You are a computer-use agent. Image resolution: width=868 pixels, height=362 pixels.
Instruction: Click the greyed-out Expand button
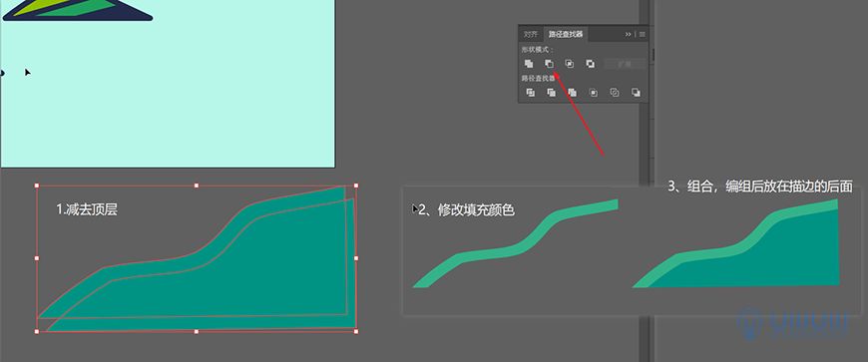[625, 64]
